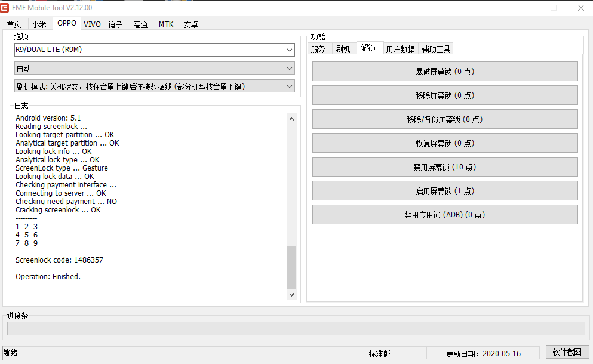The image size is (593, 364).
Task: Open the 服务 function tab
Action: pos(318,49)
